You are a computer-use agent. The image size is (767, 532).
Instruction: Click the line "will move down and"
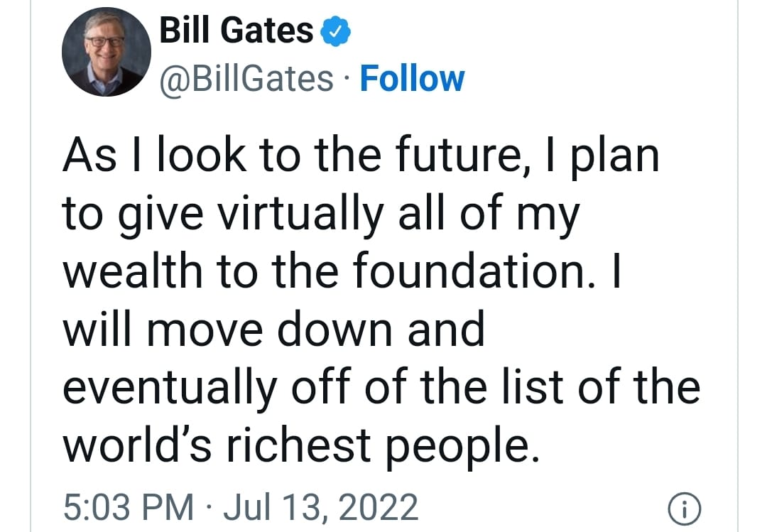pyautogui.click(x=273, y=330)
